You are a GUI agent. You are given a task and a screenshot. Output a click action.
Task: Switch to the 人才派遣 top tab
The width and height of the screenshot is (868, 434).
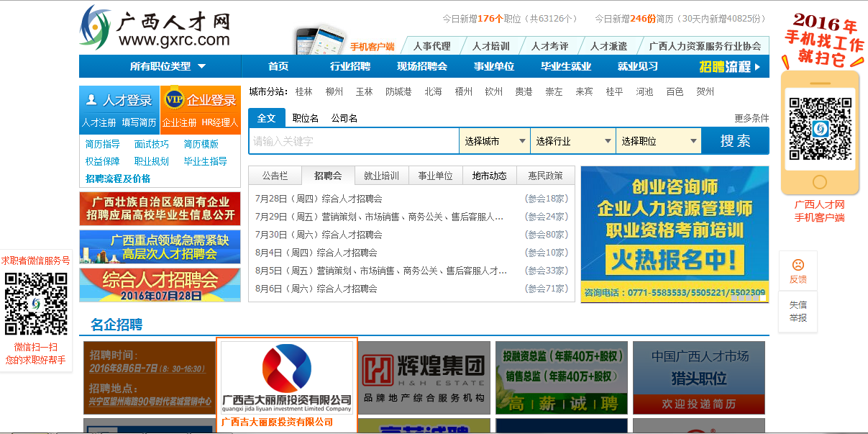[x=609, y=46]
